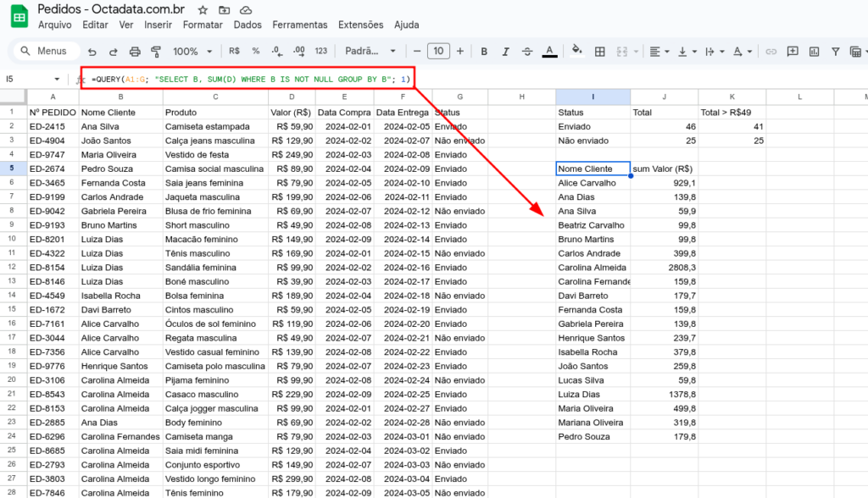Viewport: 868px width, 498px height.
Task: Click the decrease decimal places icon
Action: pos(275,51)
